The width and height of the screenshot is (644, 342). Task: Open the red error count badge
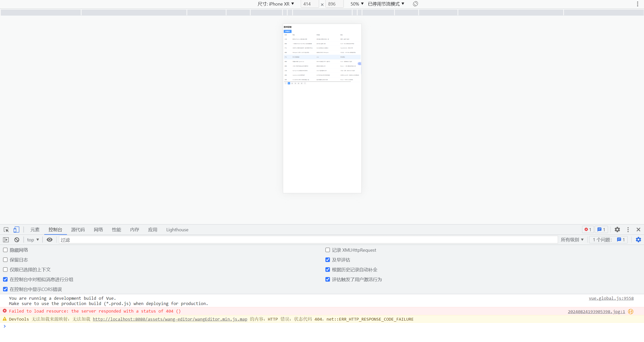click(588, 230)
